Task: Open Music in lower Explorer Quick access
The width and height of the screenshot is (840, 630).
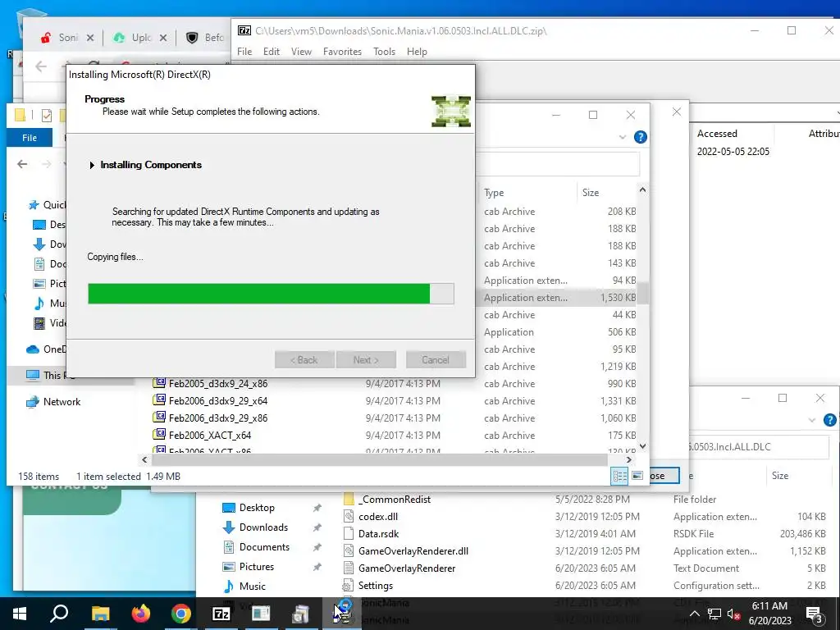Action: click(252, 586)
